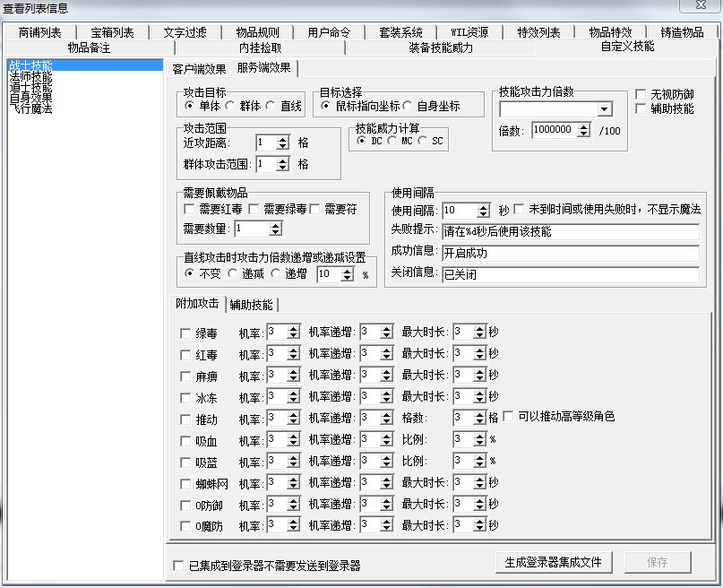Select the 群体 attack target radio
Screen dimensions: 723x588
[230, 106]
